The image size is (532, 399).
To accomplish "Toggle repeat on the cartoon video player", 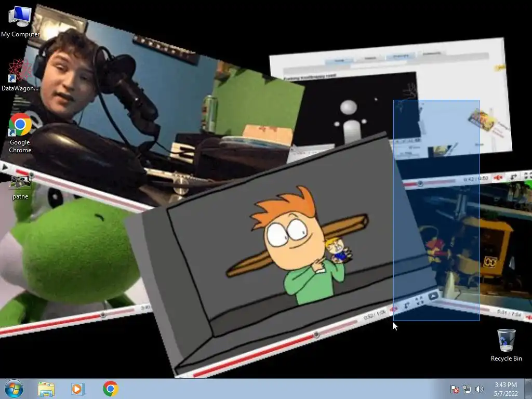I will click(x=407, y=305).
